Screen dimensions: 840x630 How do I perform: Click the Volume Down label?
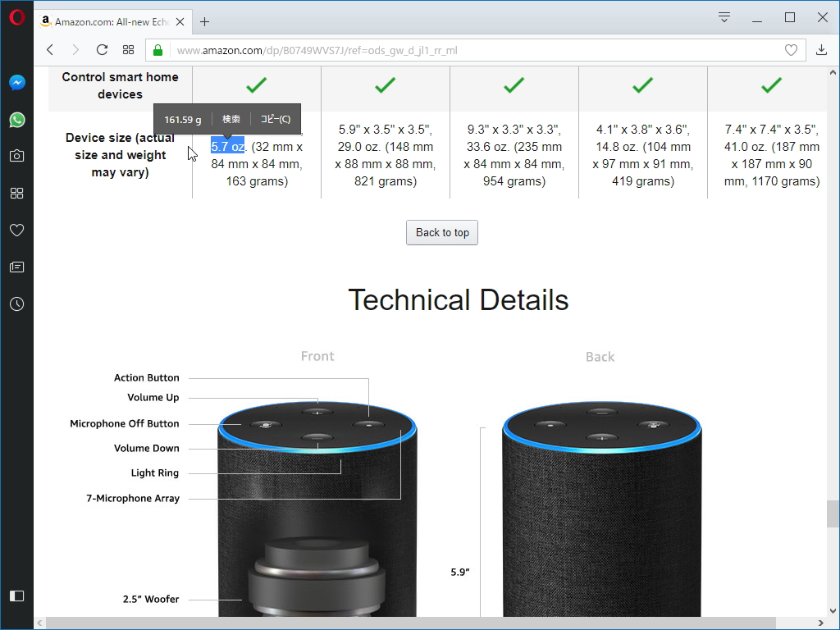click(x=146, y=449)
